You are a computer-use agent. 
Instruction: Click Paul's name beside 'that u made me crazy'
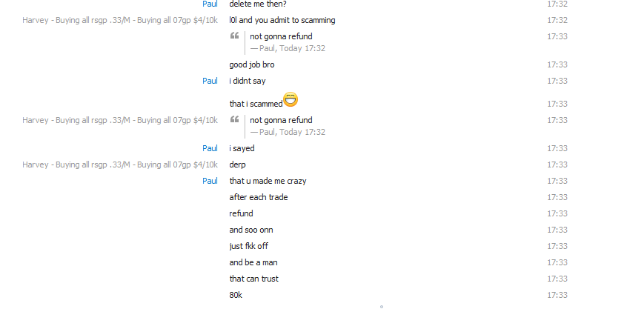[x=210, y=181]
